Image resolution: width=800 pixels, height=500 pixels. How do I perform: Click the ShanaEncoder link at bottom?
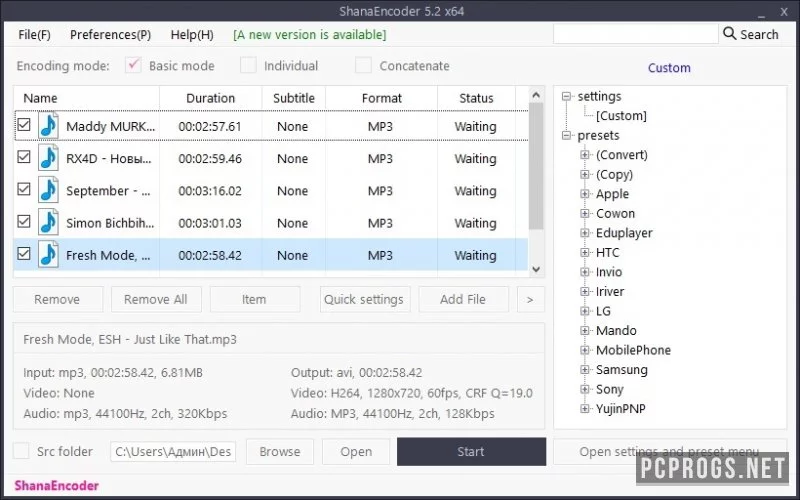(57, 485)
